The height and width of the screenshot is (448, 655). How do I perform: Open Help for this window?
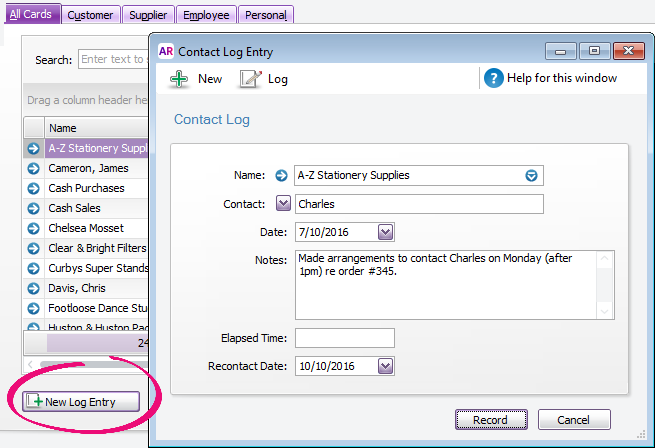pos(550,78)
